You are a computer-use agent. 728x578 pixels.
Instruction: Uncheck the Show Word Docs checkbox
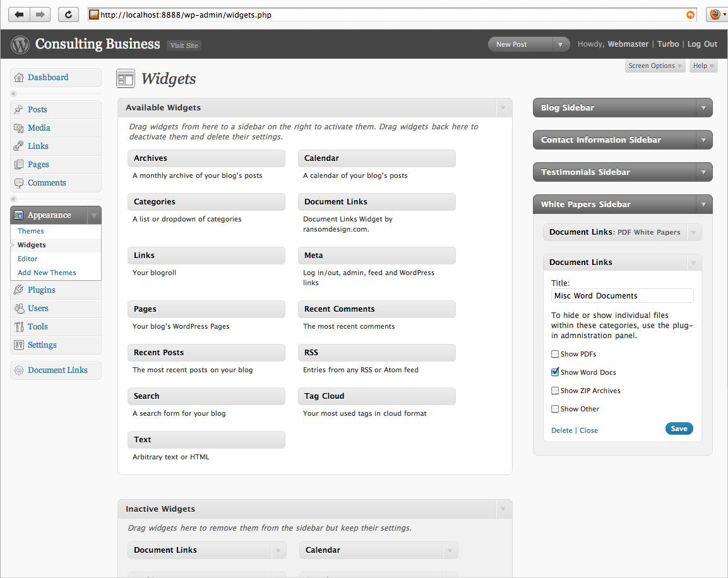(x=555, y=372)
